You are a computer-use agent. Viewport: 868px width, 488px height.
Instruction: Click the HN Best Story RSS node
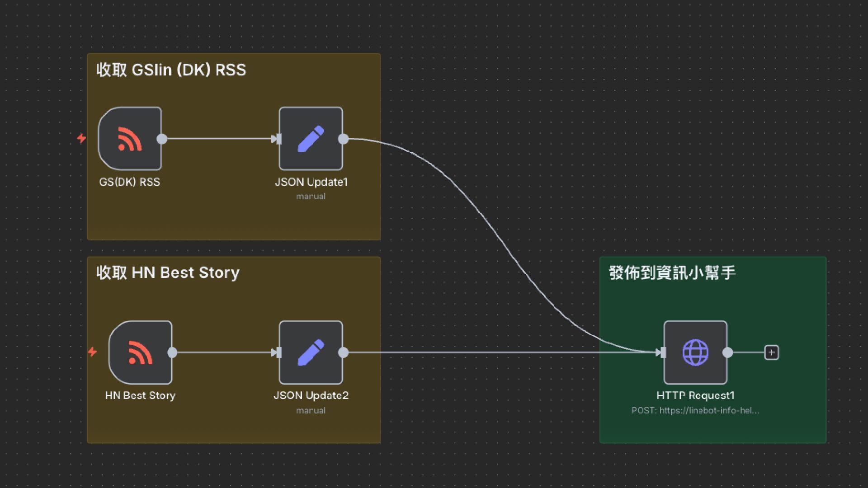(140, 352)
